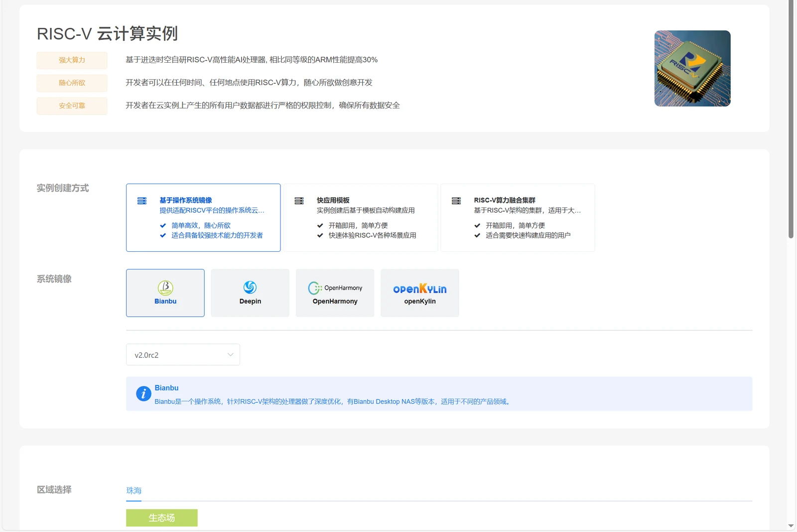The height and width of the screenshot is (532, 797).
Task: Click text 基于RISC-V架构的集群，适用于大…
Action: 527,211
